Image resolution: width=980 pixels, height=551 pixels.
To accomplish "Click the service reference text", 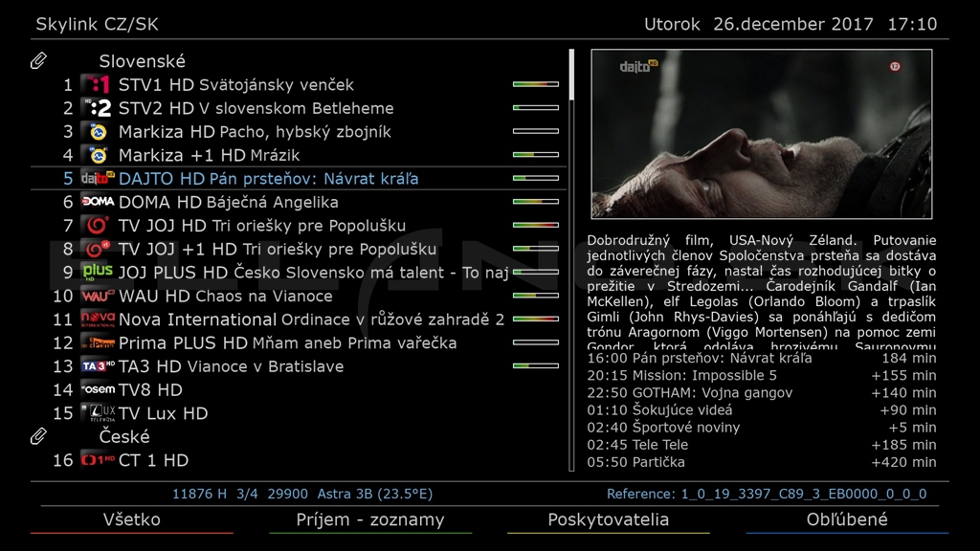I will 767,495.
